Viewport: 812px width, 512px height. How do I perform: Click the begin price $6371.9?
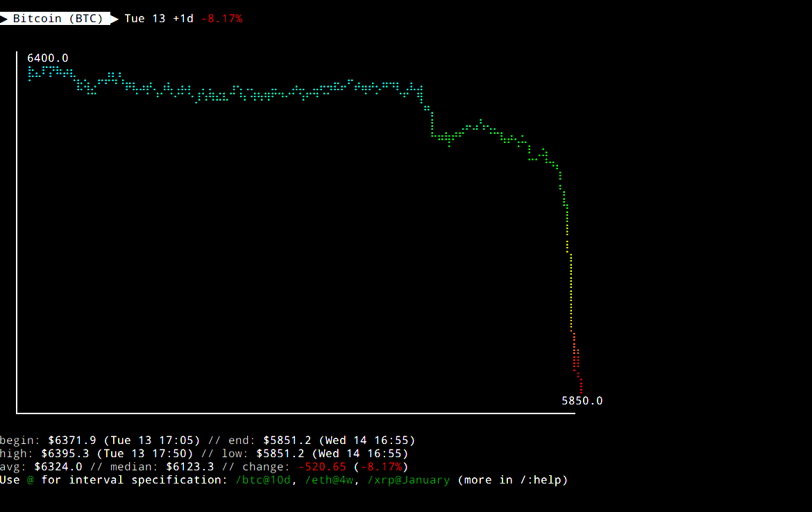point(72,440)
